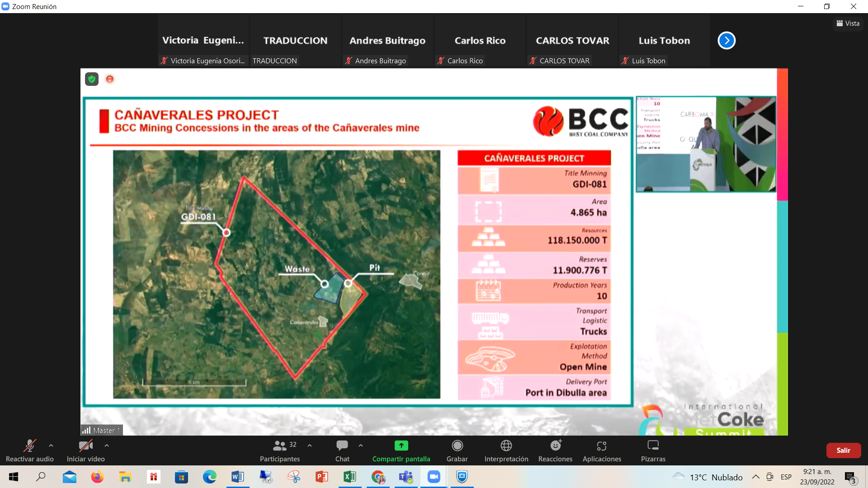The image size is (868, 488).
Task: Open the Windows Start menu
Action: [x=14, y=477]
